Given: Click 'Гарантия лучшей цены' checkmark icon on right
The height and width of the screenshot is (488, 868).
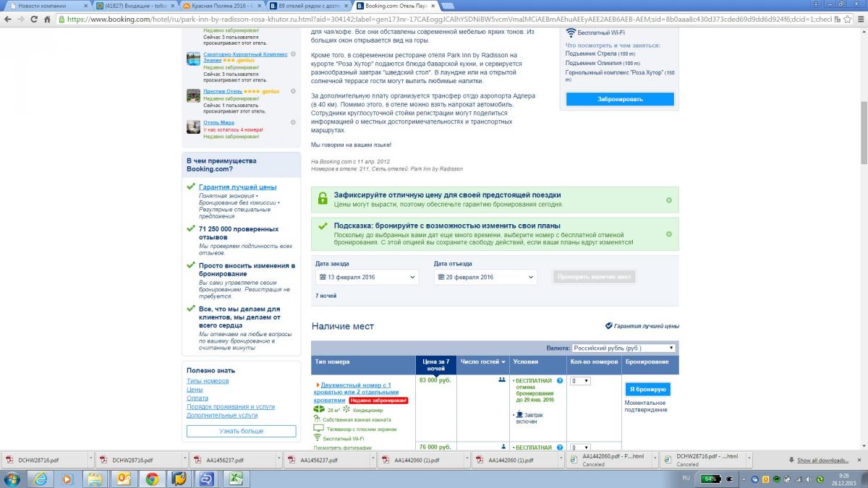Looking at the screenshot, I should (x=608, y=326).
